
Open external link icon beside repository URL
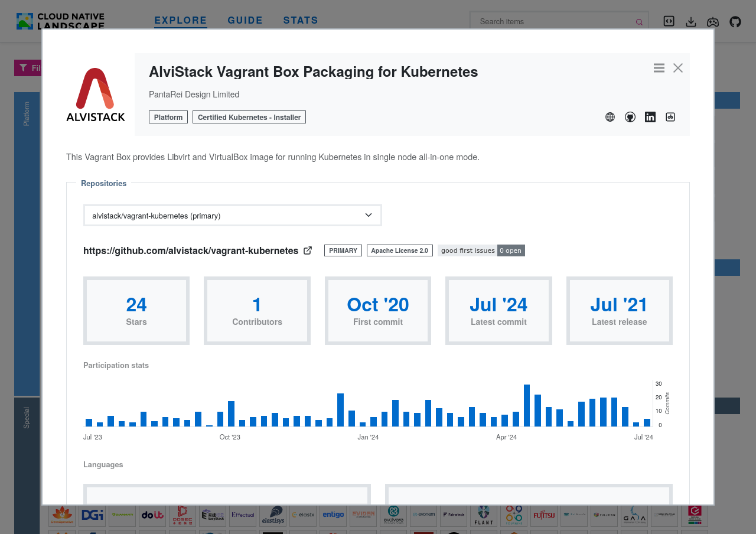pos(308,250)
